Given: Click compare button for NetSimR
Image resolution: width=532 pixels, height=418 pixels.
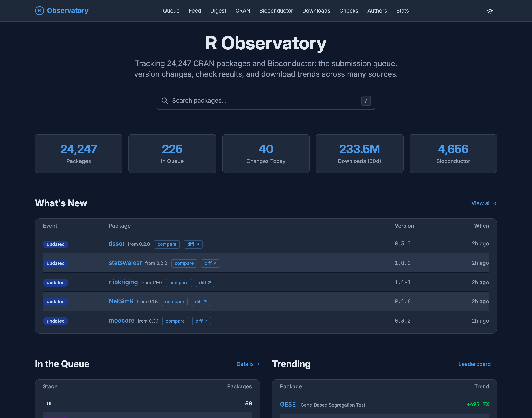Looking at the screenshot, I should click(174, 302).
